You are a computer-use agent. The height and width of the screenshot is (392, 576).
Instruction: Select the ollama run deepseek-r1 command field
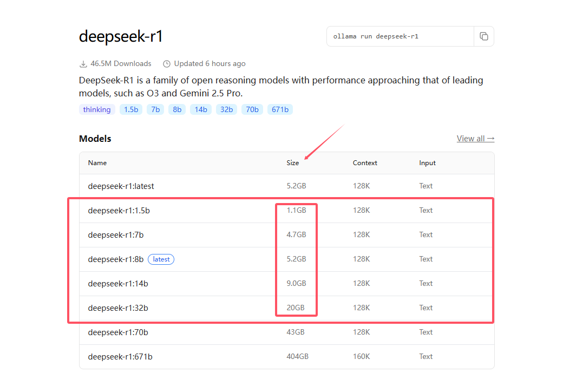(400, 36)
